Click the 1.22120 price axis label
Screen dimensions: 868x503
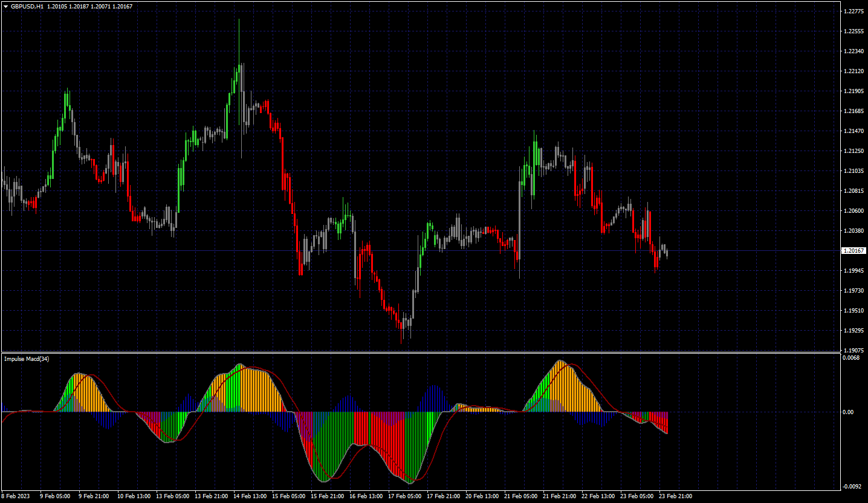click(853, 71)
